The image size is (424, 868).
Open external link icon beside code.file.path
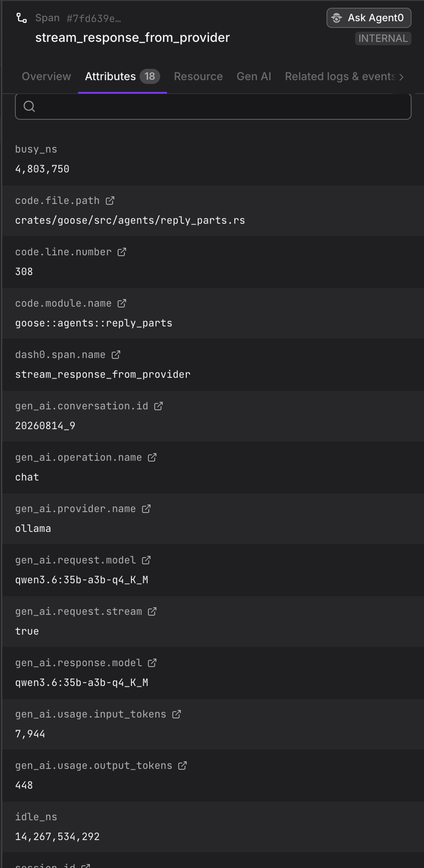[x=110, y=201]
